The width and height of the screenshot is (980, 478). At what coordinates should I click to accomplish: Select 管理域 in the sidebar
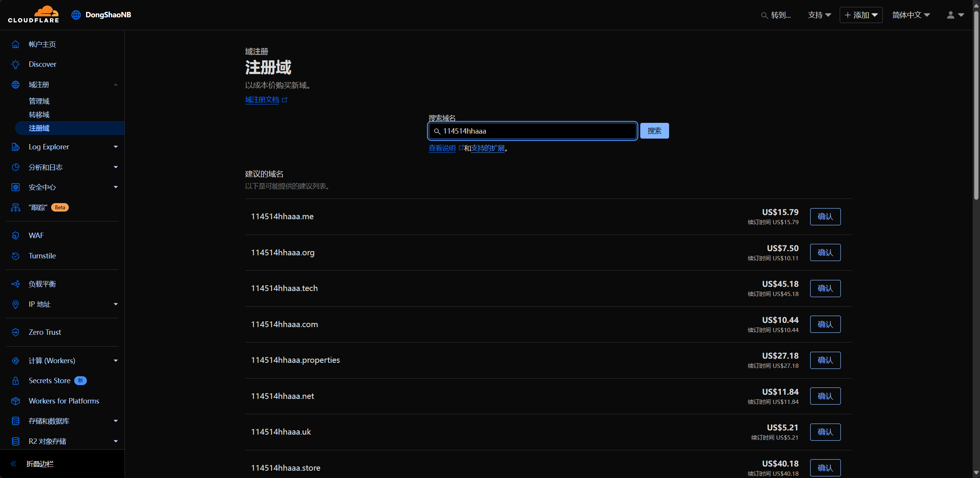coord(39,101)
